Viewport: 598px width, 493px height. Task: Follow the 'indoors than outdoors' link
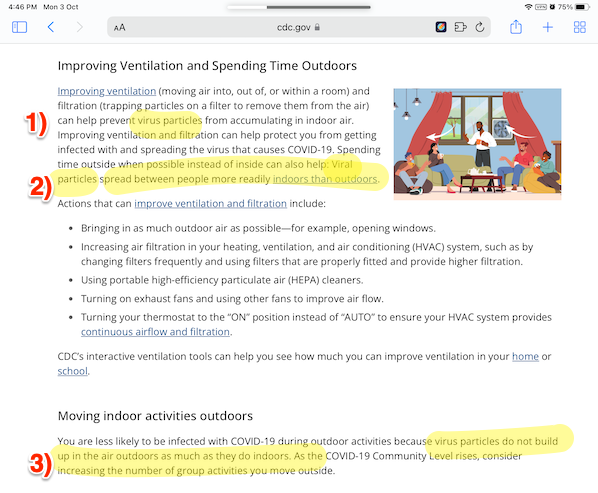[325, 179]
